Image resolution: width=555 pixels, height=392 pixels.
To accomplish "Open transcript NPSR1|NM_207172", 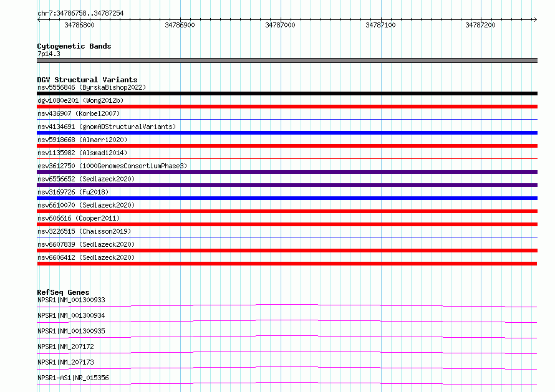I will [x=65, y=347].
